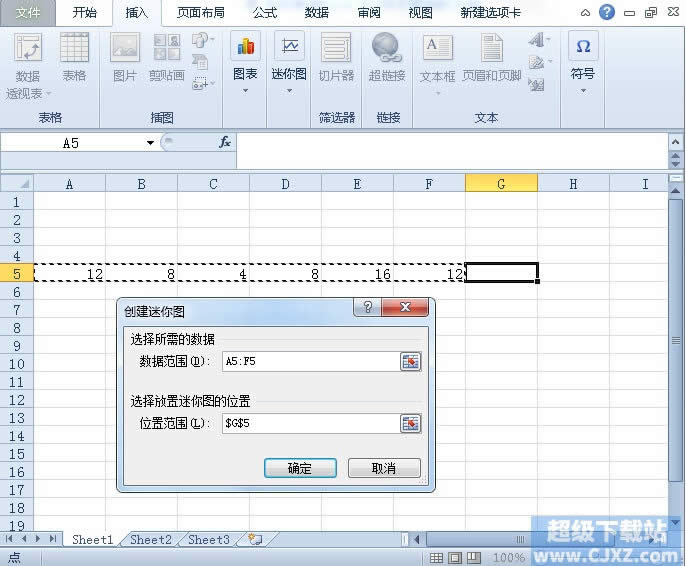Switch to the 页面布局 tab

pyautogui.click(x=200, y=13)
